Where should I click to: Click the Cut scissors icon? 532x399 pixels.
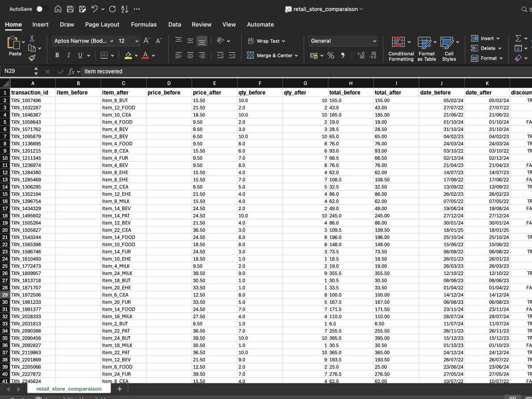click(x=32, y=38)
